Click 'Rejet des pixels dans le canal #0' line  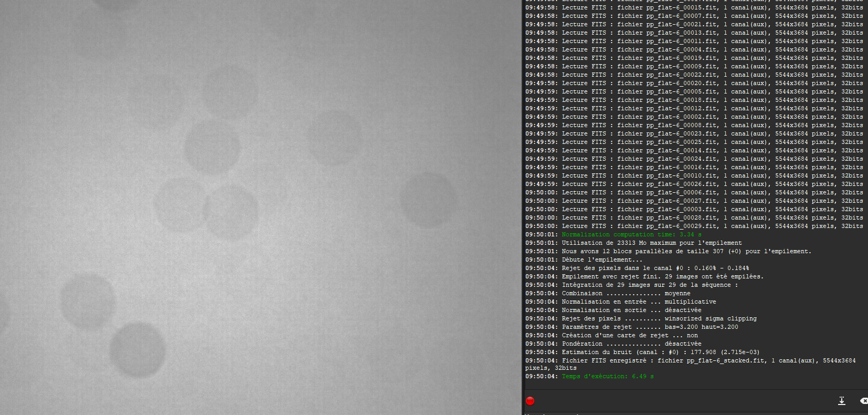[637, 268]
